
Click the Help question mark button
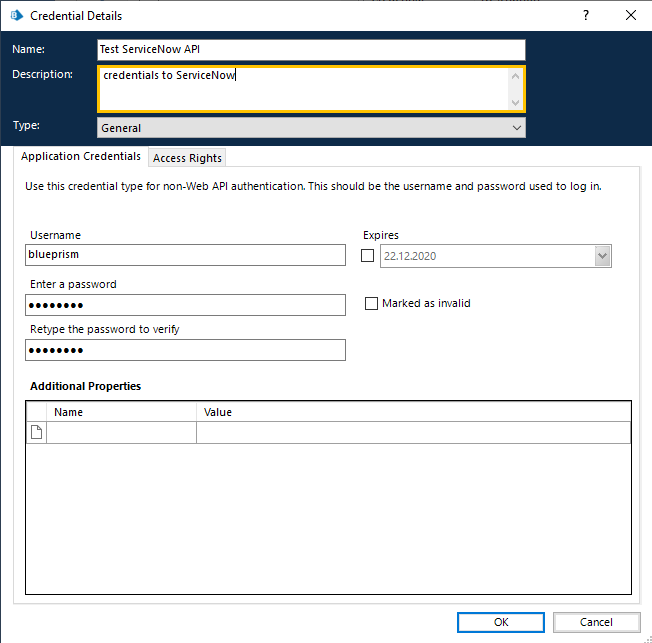[x=585, y=16]
